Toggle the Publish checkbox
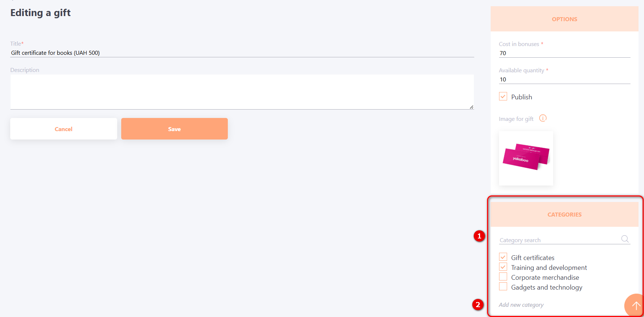Screen dimensions: 644x317 [503, 97]
